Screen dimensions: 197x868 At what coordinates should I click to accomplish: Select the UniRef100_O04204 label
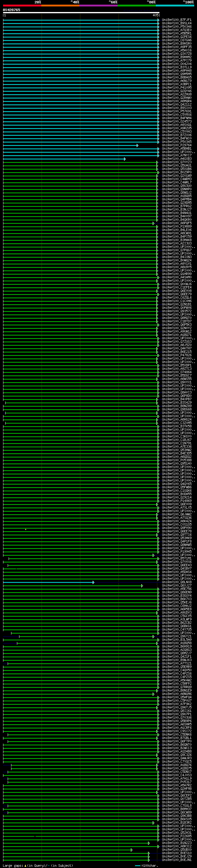tap(177, 64)
